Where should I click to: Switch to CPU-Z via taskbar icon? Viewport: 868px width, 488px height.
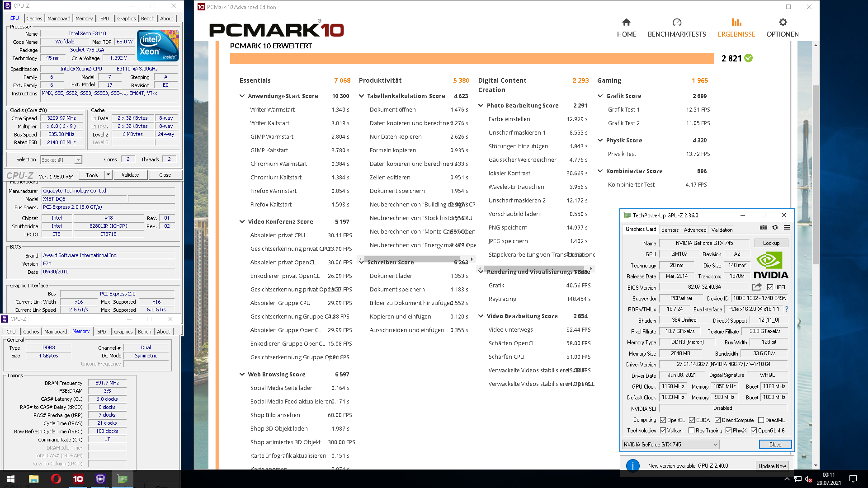coord(100,479)
